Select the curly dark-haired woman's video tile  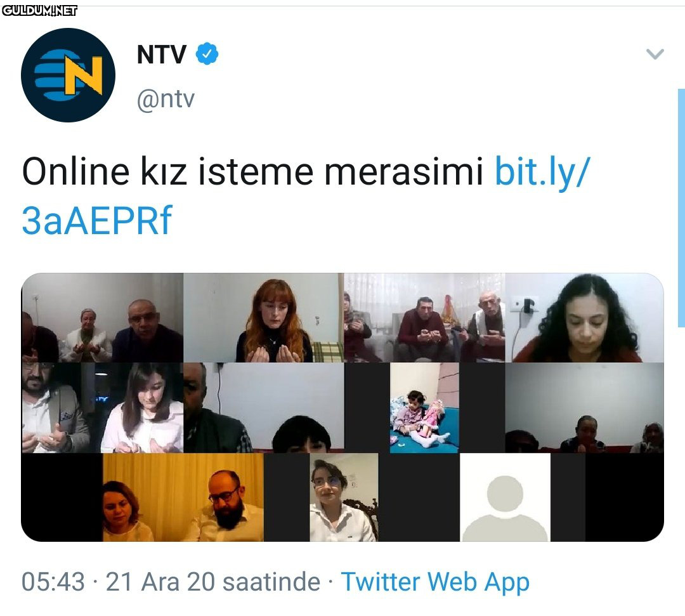pyautogui.click(x=585, y=318)
